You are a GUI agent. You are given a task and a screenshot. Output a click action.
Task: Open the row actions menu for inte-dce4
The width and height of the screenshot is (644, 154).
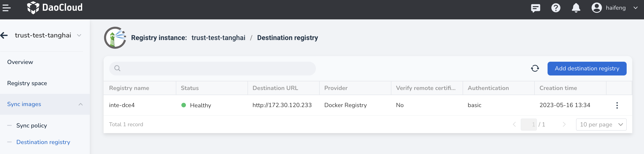(x=617, y=105)
